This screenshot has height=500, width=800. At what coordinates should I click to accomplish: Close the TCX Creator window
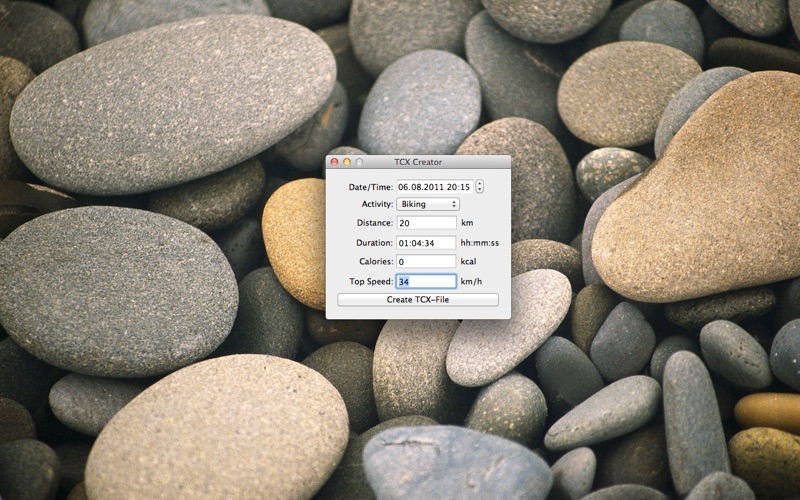[x=335, y=162]
